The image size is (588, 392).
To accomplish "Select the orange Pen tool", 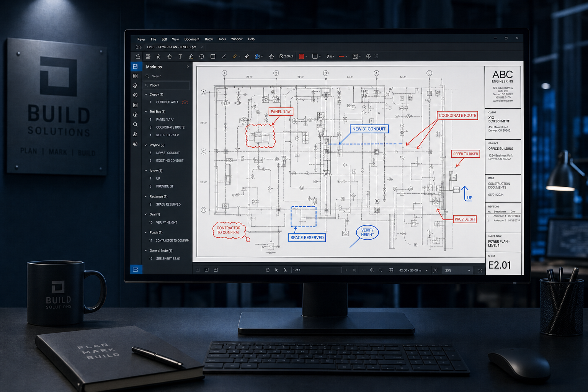I will pos(235,56).
